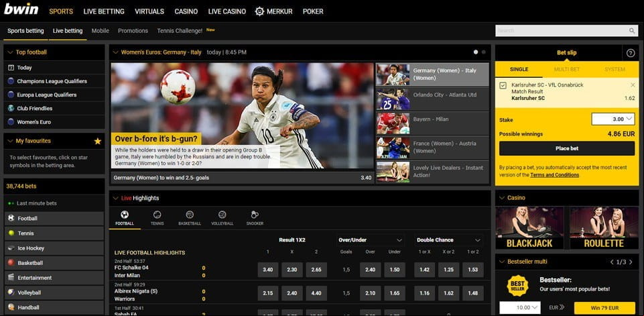
Task: Select the Orlando City - Atlanta Utd thumbnail
Action: tap(393, 99)
